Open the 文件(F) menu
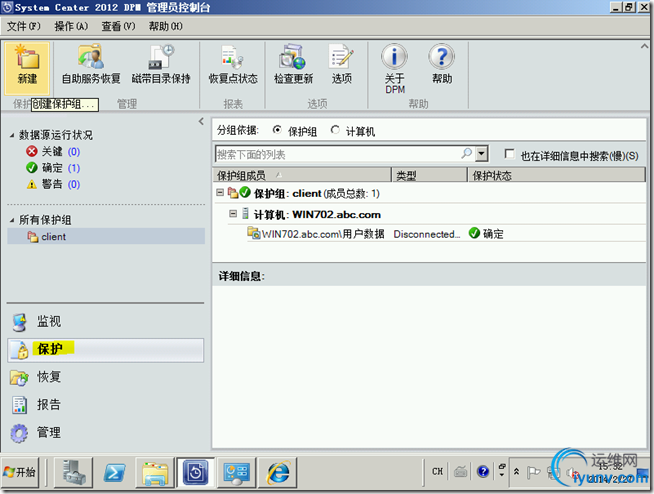 pos(24,26)
